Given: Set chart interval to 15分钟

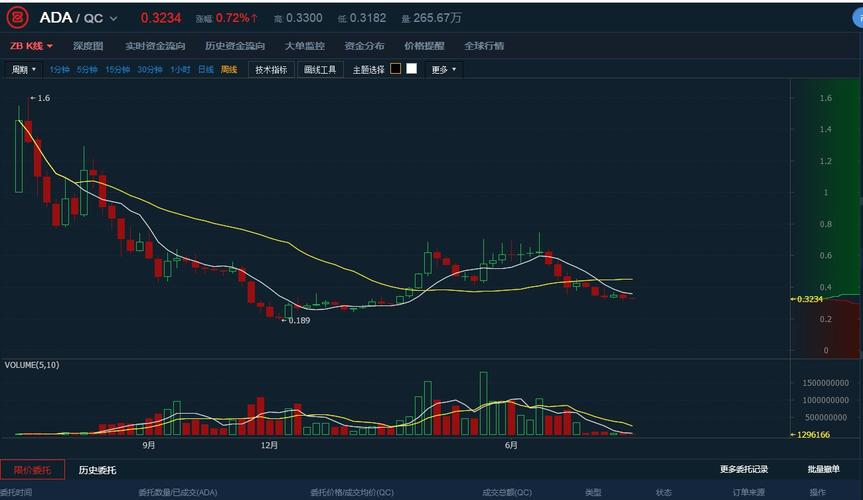Looking at the screenshot, I should 117,69.
